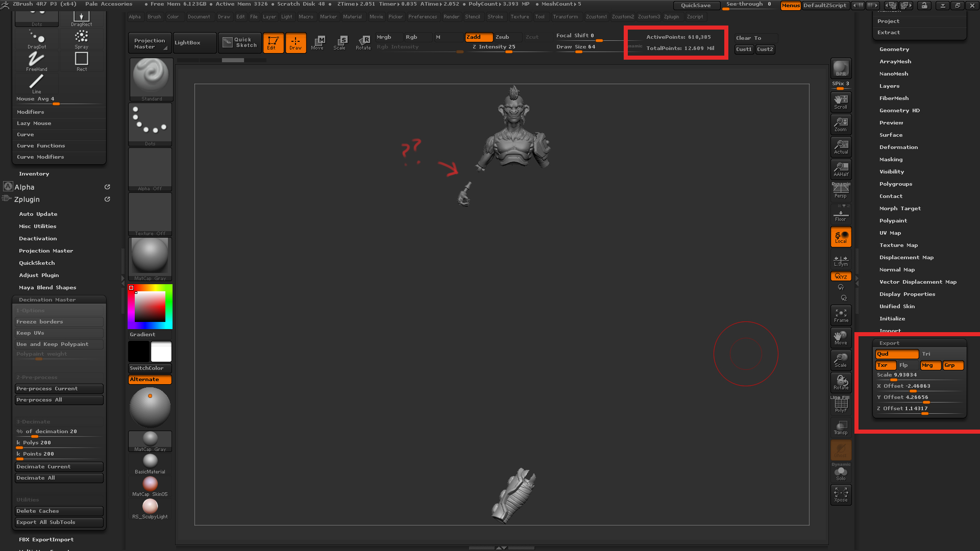
Task: Open the Dots stroke selector
Action: click(150, 124)
